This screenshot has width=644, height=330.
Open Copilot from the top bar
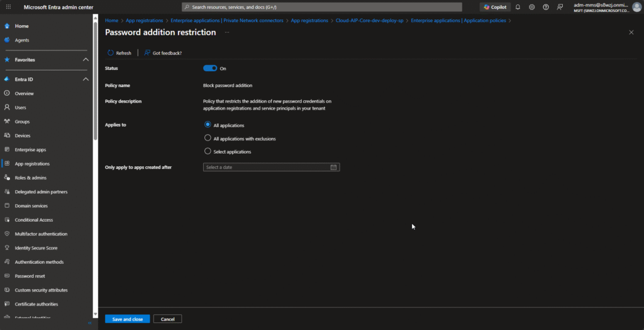tap(495, 7)
